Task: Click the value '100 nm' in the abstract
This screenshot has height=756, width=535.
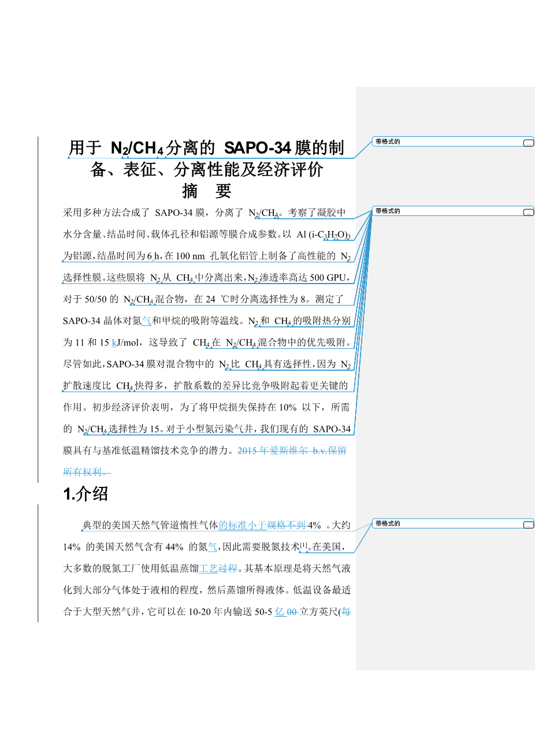Action: [191, 256]
